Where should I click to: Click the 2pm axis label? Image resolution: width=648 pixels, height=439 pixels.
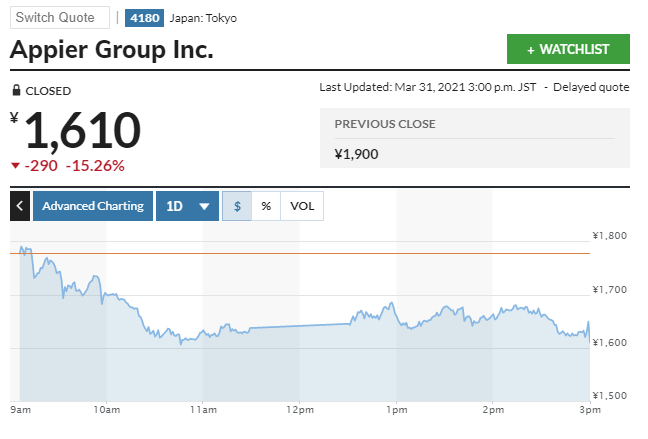coord(493,410)
